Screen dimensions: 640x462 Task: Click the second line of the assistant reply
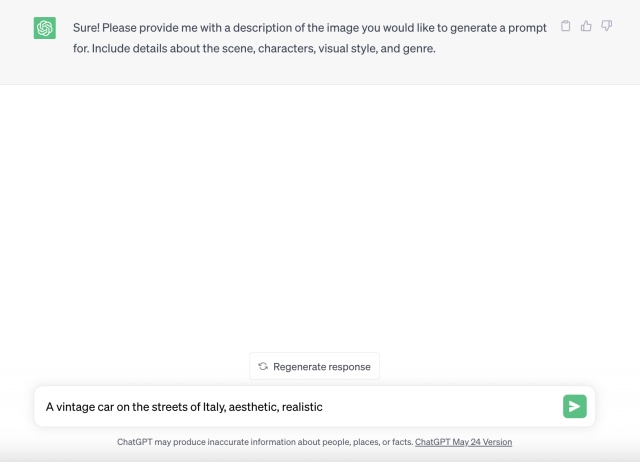[x=254, y=47]
